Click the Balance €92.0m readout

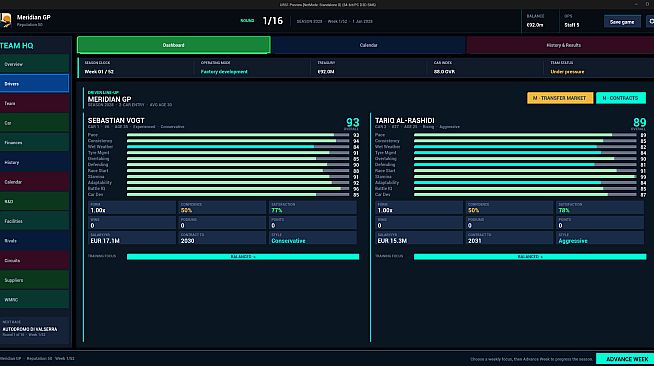535,25
